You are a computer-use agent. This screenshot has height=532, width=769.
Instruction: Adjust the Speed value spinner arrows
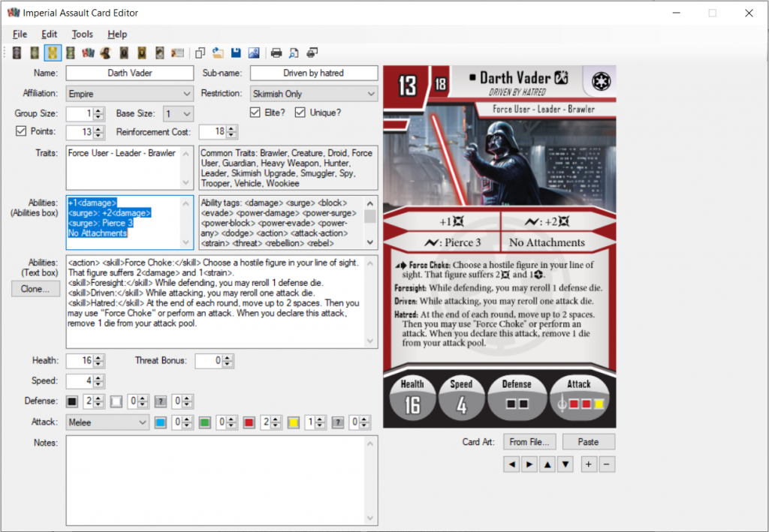point(98,381)
